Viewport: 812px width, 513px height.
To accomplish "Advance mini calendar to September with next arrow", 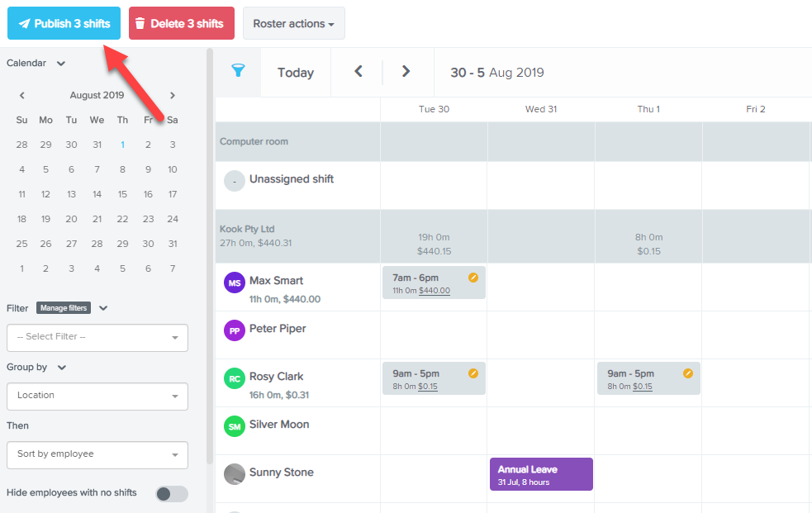I will pyautogui.click(x=173, y=95).
